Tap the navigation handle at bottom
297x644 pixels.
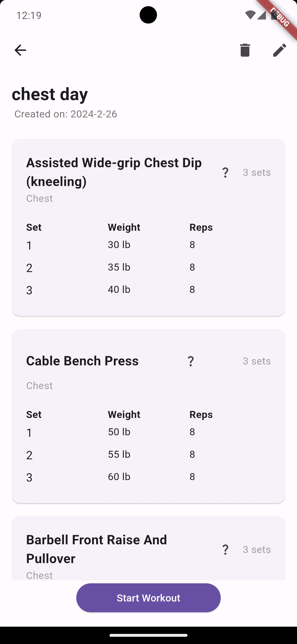tap(148, 635)
